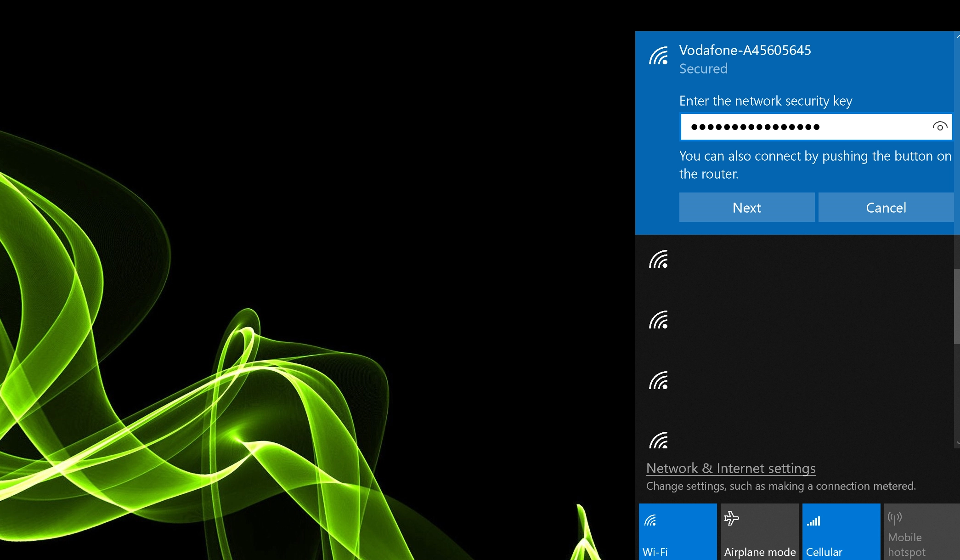Open Network & Internet settings
The image size is (960, 560).
tap(730, 468)
